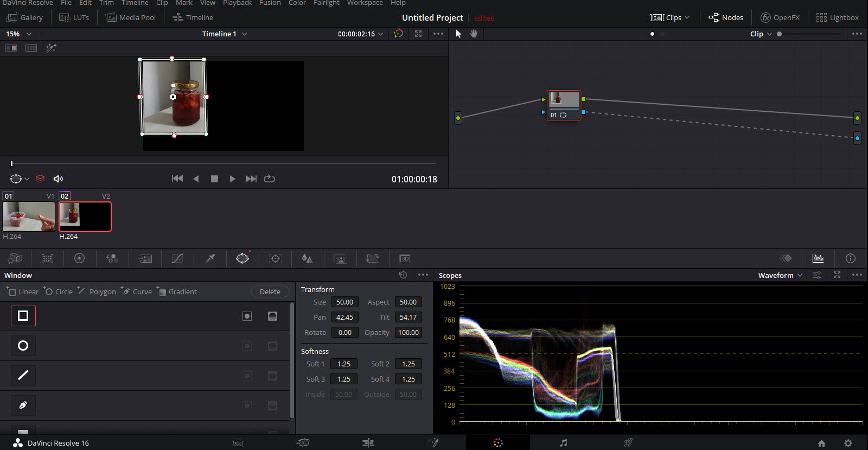Open the Information panel

click(851, 258)
